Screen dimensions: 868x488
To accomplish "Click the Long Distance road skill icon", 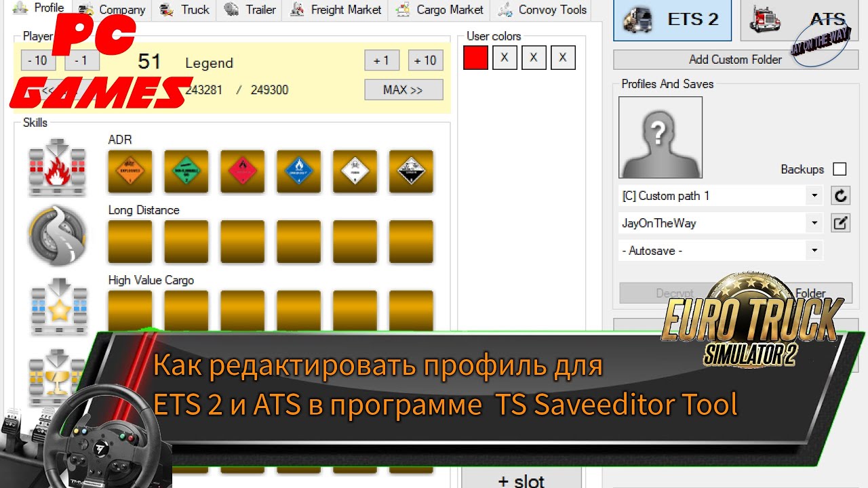I will [58, 236].
